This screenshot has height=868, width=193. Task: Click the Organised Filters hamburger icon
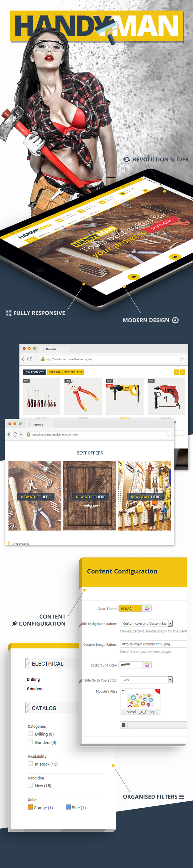click(x=181, y=797)
